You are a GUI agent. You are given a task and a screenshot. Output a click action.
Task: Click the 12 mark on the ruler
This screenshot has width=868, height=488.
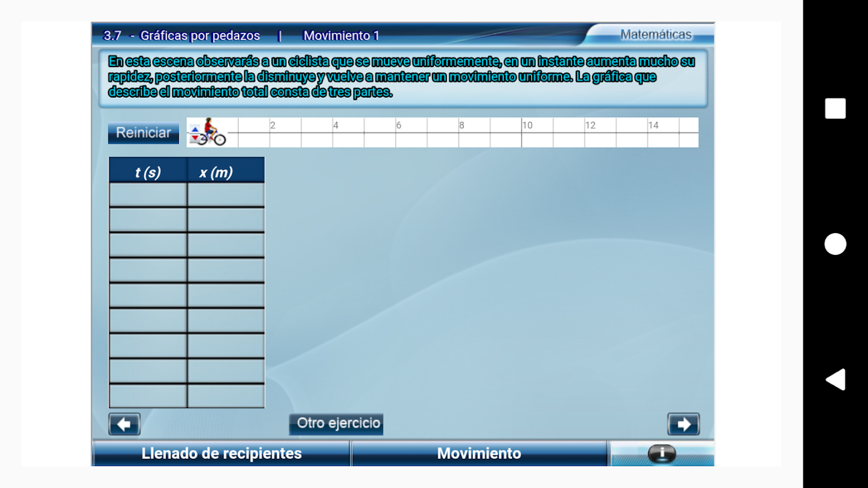point(590,125)
